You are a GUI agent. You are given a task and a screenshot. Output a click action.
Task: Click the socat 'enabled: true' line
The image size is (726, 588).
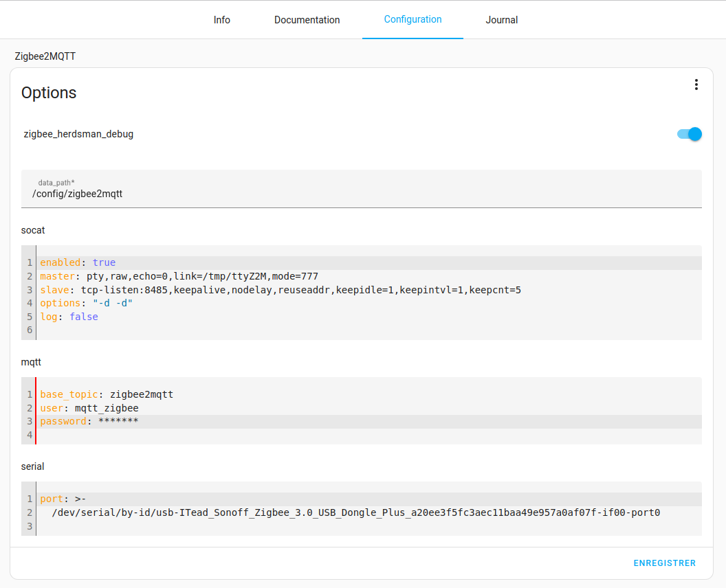[369, 263]
